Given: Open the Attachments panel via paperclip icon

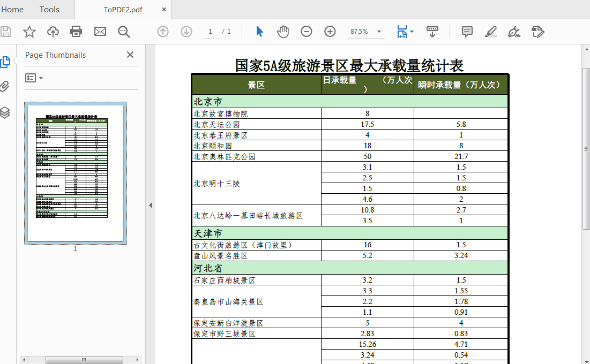Looking at the screenshot, I should [6, 86].
